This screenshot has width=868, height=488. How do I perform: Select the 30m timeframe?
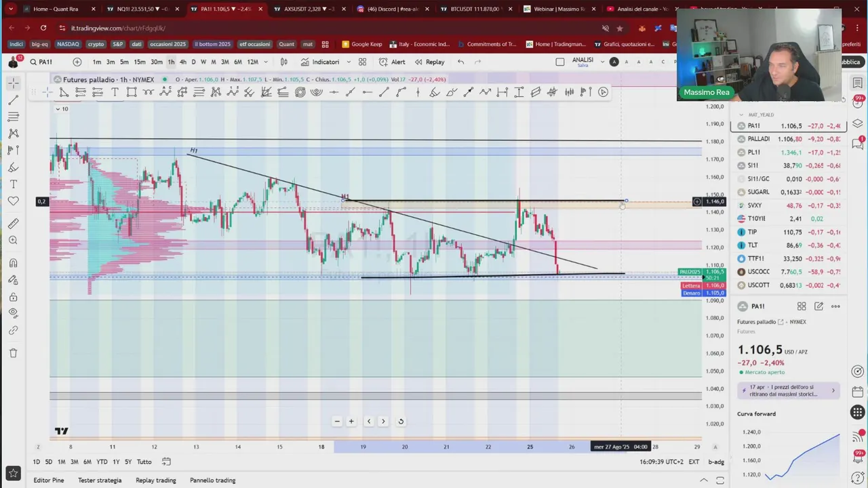tap(157, 62)
